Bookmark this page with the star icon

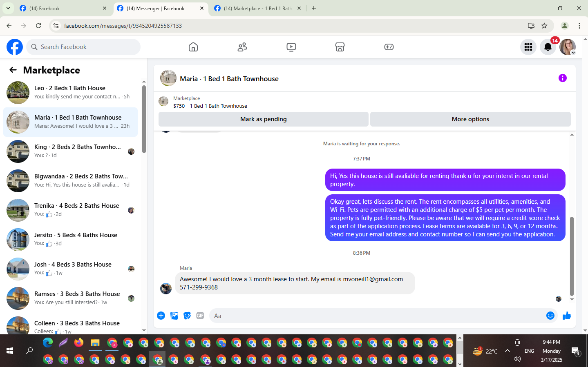544,26
